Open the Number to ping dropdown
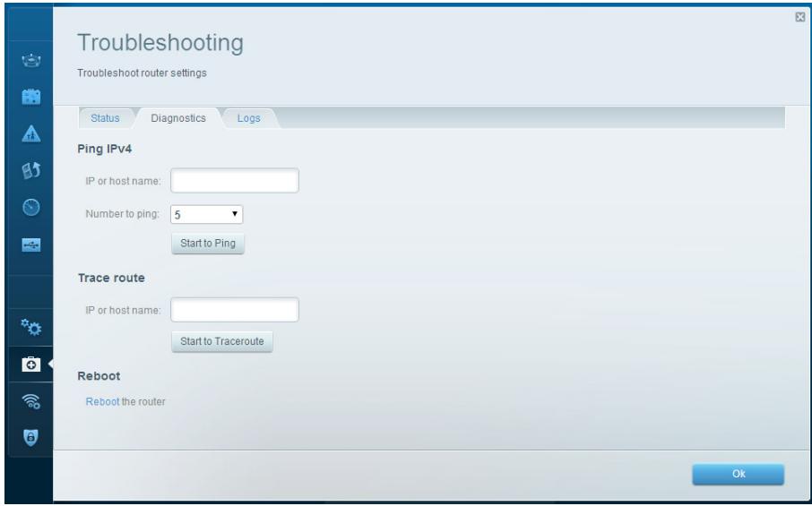The image size is (812, 506). [207, 214]
